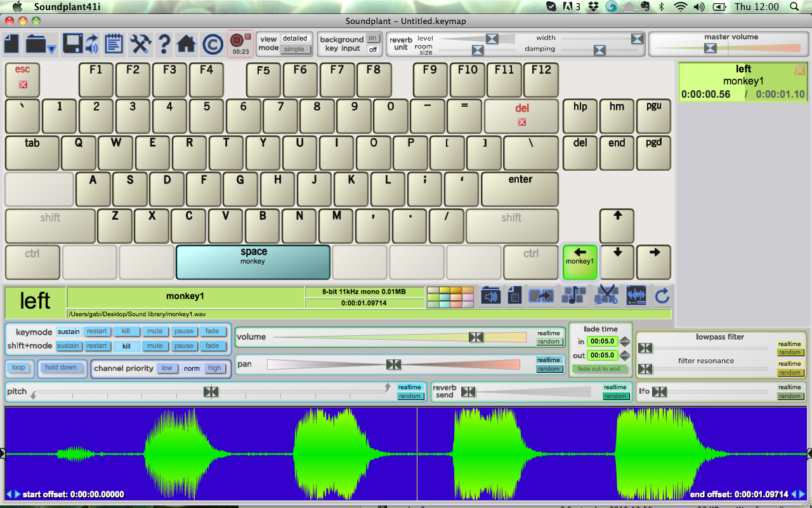Viewport: 812px width, 508px height.
Task: Click the reverb room size slider handle
Action: (x=478, y=50)
